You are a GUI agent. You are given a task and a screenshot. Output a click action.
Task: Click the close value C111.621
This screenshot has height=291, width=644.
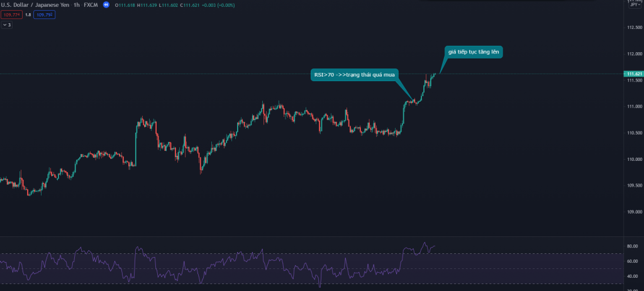(x=189, y=5)
